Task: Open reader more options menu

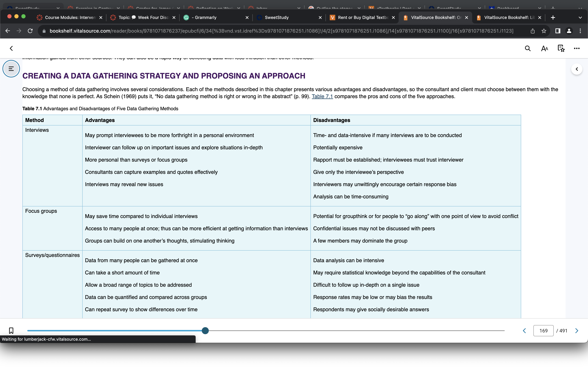Action: pyautogui.click(x=577, y=48)
